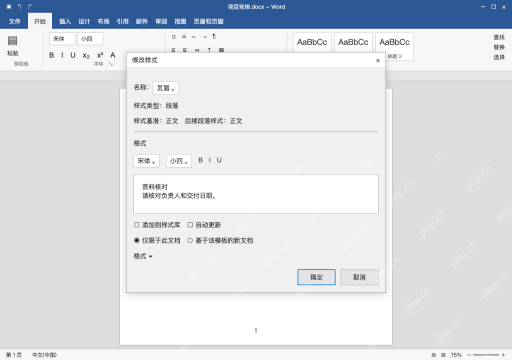Click the center align icon in ribbon
512x360 pixels.
click(x=184, y=50)
